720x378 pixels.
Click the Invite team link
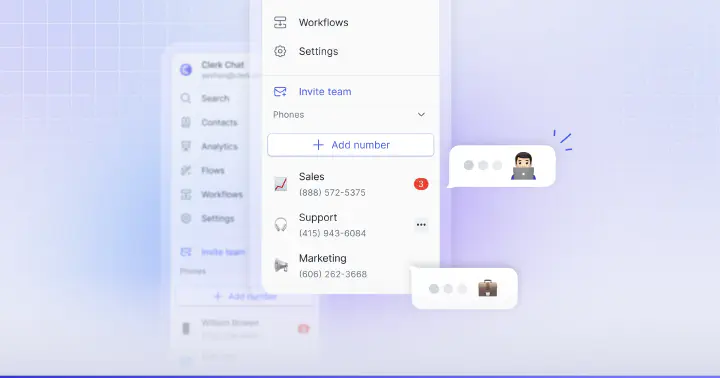pos(325,91)
